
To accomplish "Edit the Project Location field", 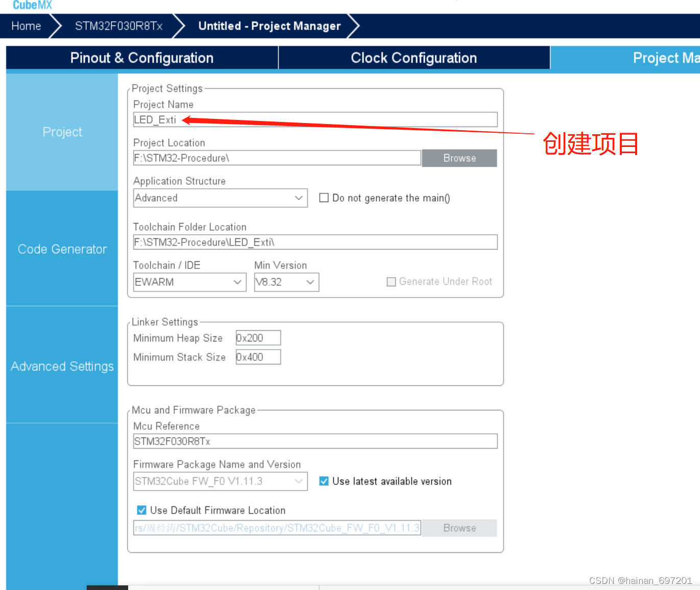I will click(x=277, y=158).
